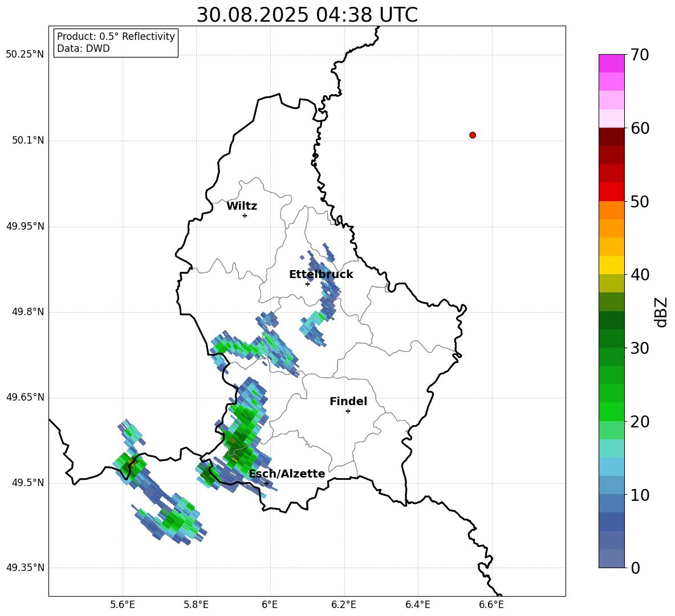Pick the dark maroon swatch below 60
Viewport: 675px width, 616px height.
click(612, 137)
